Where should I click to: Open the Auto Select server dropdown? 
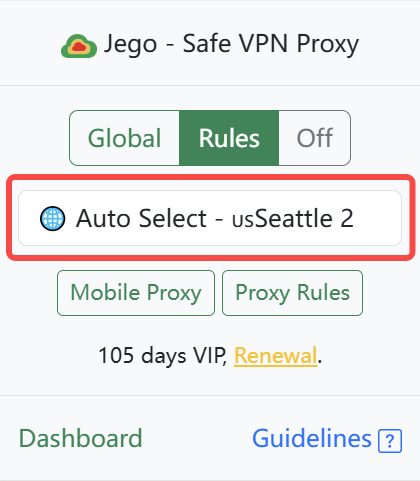click(x=210, y=218)
